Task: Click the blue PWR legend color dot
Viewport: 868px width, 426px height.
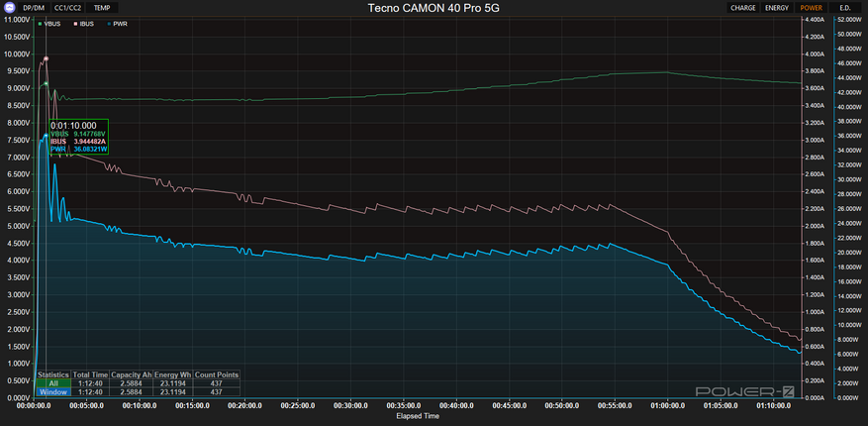Action: point(109,24)
